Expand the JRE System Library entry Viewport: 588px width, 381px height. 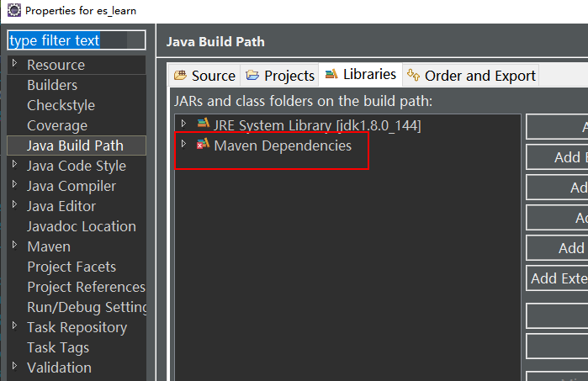click(x=183, y=124)
